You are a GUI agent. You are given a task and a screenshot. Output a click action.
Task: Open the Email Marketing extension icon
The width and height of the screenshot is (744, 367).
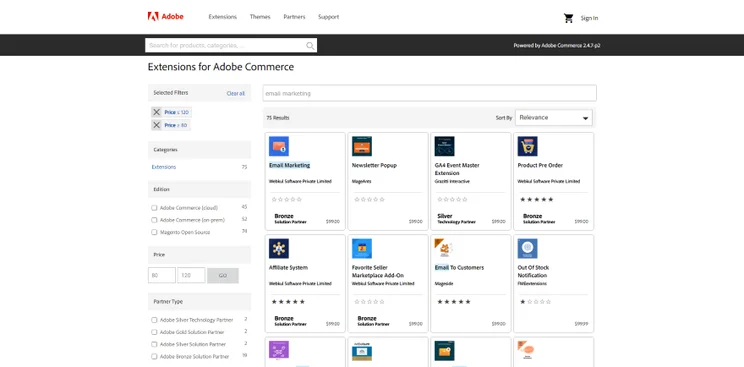point(279,146)
